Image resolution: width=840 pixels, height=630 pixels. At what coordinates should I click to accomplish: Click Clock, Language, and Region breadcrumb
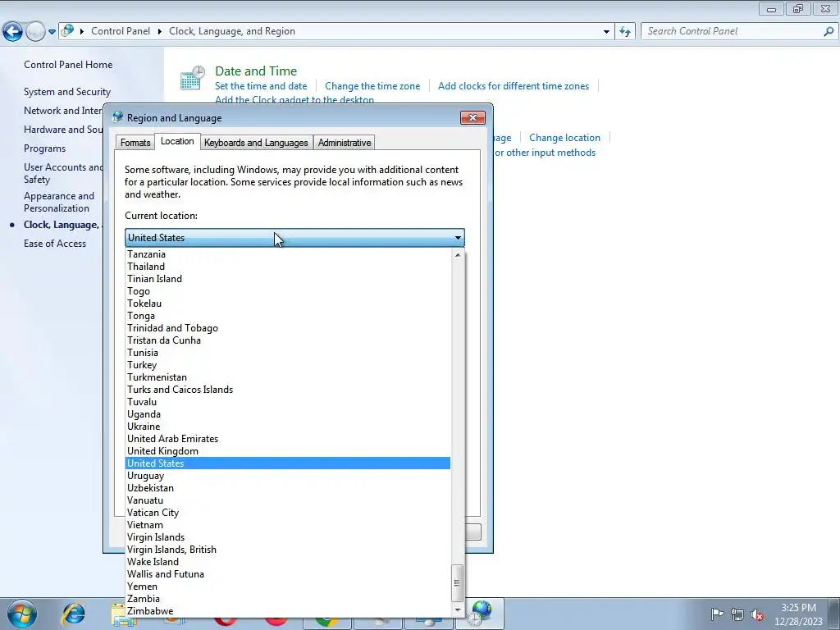[232, 31]
